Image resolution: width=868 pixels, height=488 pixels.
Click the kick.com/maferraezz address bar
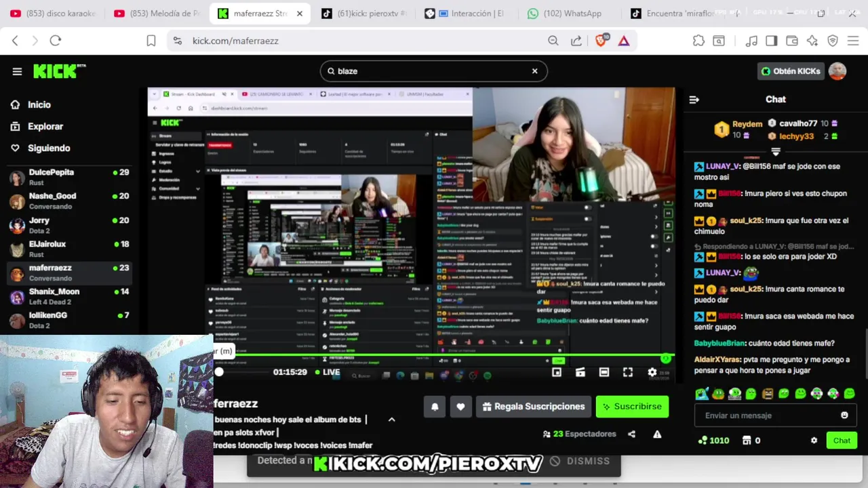pos(235,41)
